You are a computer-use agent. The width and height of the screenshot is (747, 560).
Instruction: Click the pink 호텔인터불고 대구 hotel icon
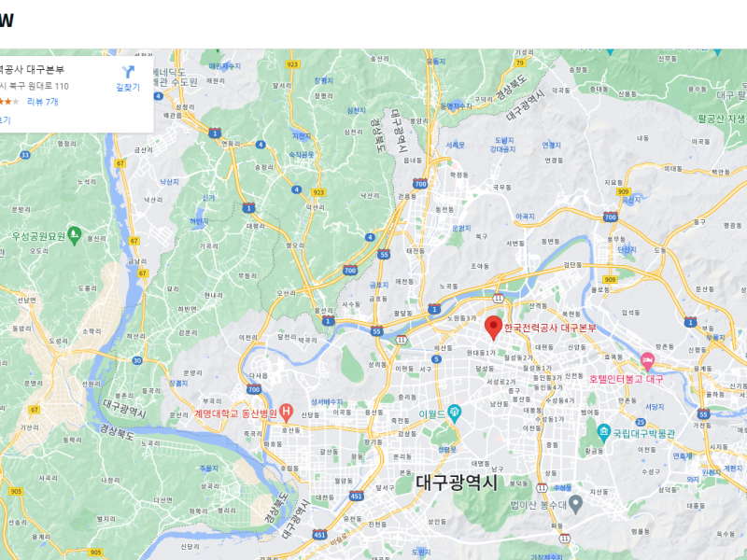pyautogui.click(x=647, y=362)
